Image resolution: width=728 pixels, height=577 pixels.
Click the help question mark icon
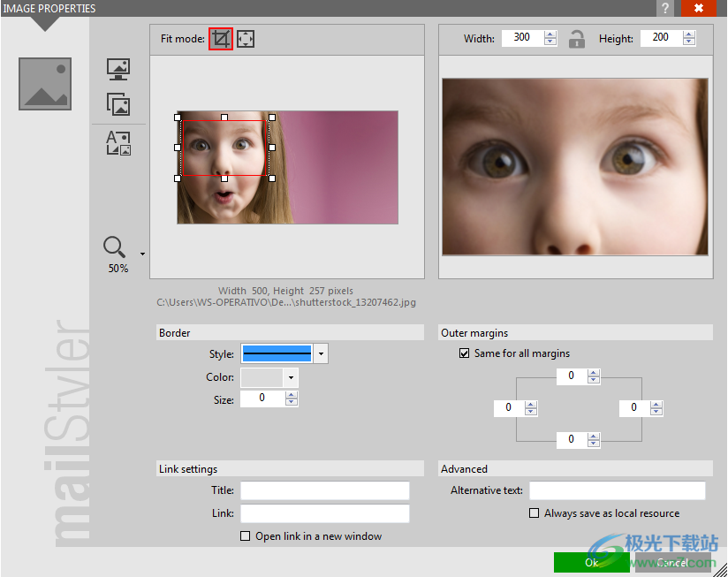click(664, 8)
